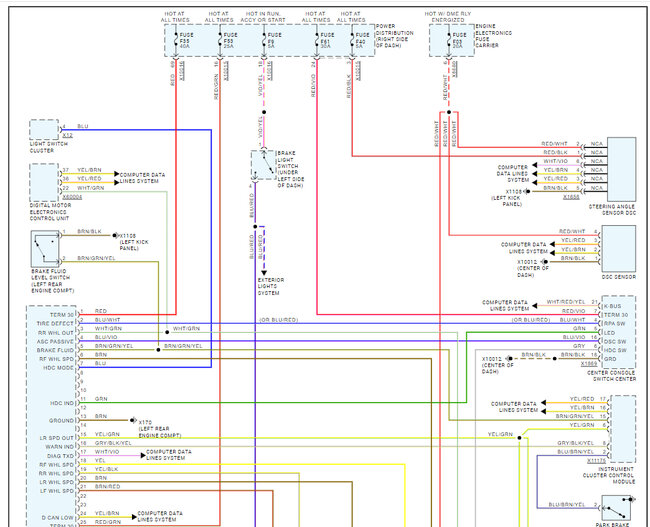Image resolution: width=650 pixels, height=527 pixels.
Task: Click 'RED/GRN' wire label at pin 25
Action: coord(108,522)
